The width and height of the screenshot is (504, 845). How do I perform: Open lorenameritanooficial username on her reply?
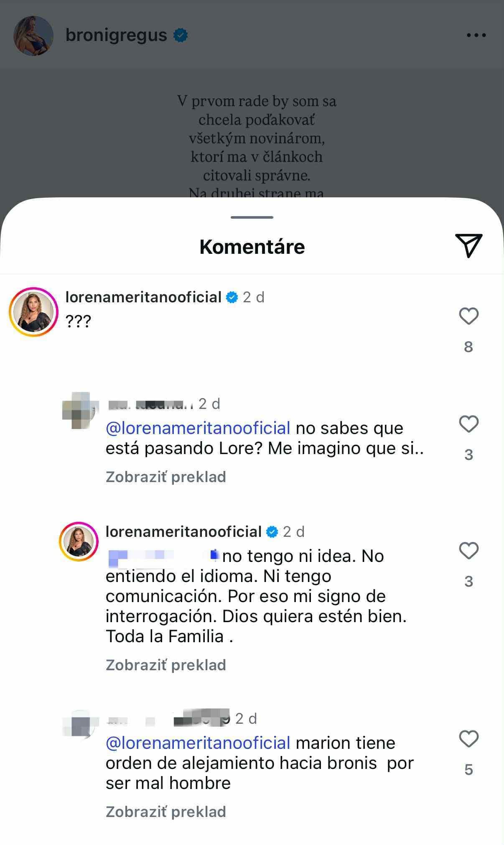(183, 532)
